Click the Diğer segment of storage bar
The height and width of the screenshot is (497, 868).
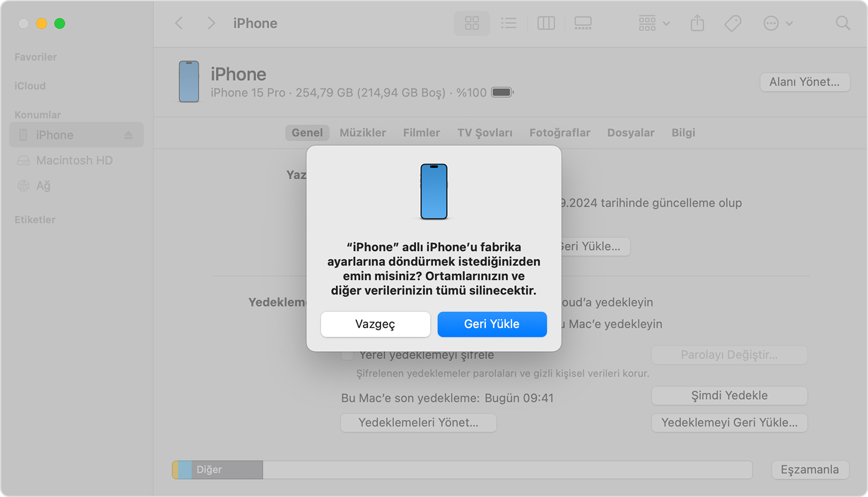click(x=227, y=470)
